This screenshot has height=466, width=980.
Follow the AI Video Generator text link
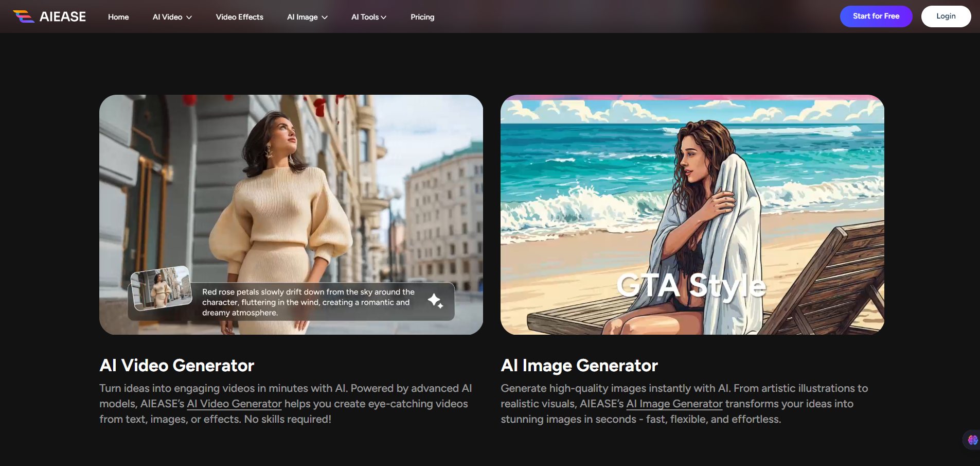click(234, 404)
